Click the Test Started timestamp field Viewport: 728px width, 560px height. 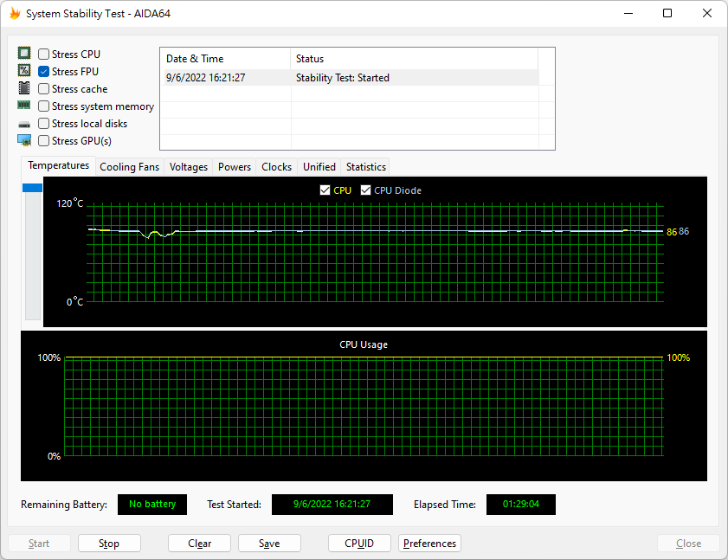click(332, 505)
